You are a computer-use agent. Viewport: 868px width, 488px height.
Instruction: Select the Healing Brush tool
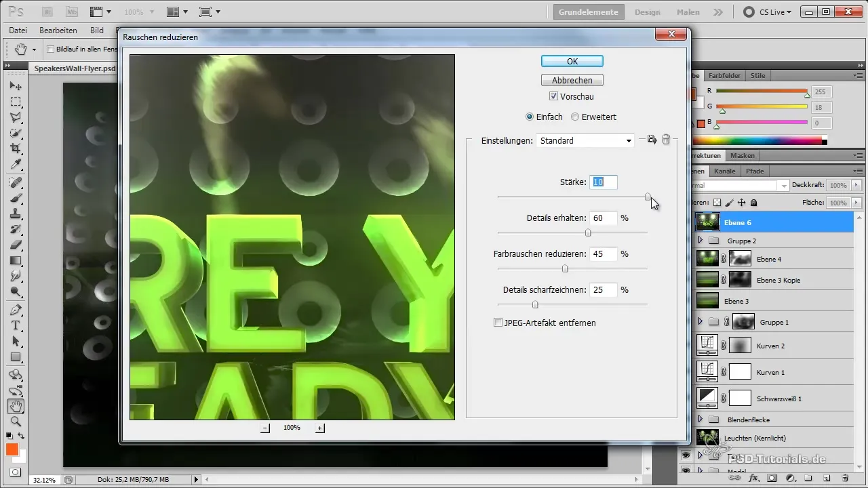[16, 183]
